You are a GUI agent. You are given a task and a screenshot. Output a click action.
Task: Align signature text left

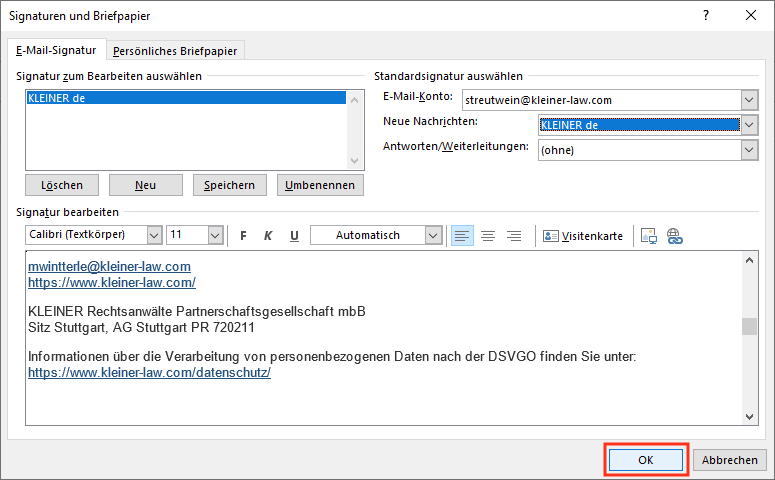(x=462, y=236)
